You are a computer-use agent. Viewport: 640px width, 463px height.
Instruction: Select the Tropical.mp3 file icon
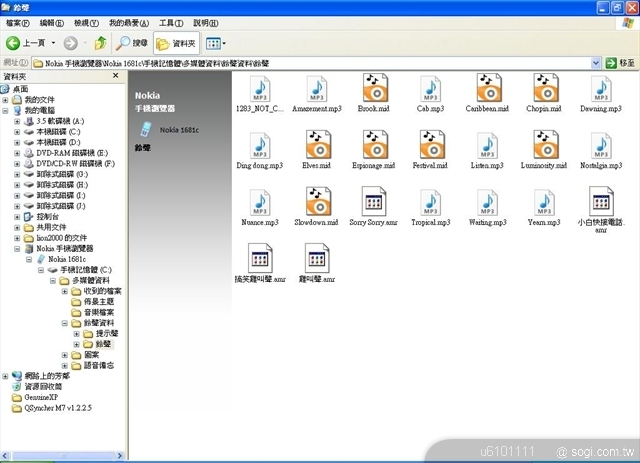(430, 202)
